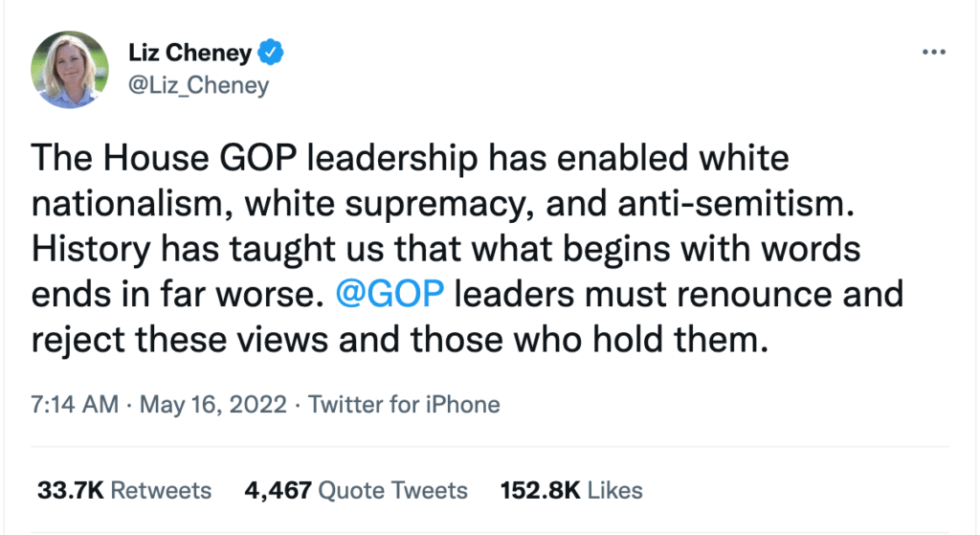Open Liz Cheney's profile photo
Viewport: 980px width, 535px height.
click(69, 68)
